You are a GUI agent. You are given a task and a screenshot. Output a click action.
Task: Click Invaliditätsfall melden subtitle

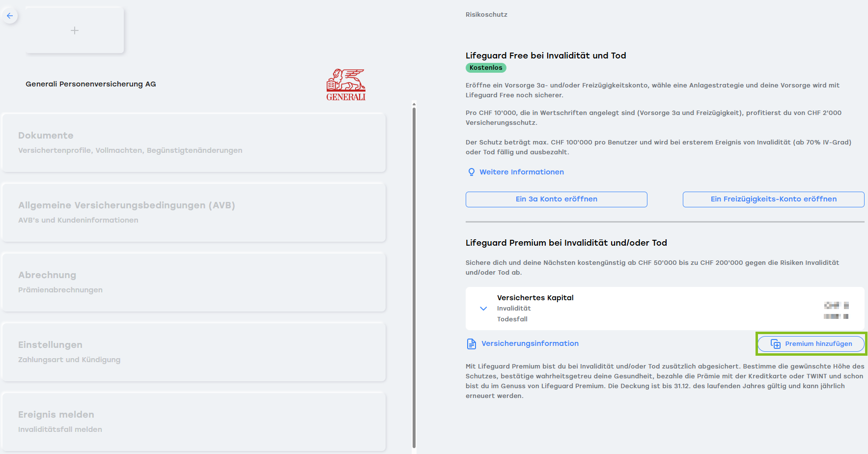pyautogui.click(x=60, y=429)
